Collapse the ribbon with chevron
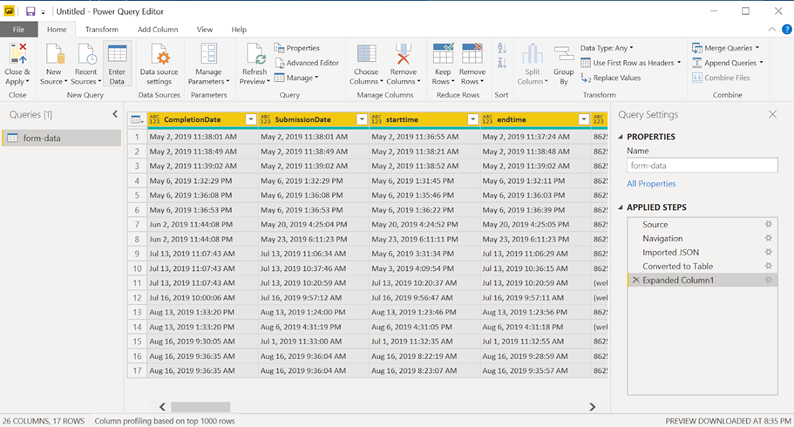Image resolution: width=794 pixels, height=427 pixels. pos(772,29)
